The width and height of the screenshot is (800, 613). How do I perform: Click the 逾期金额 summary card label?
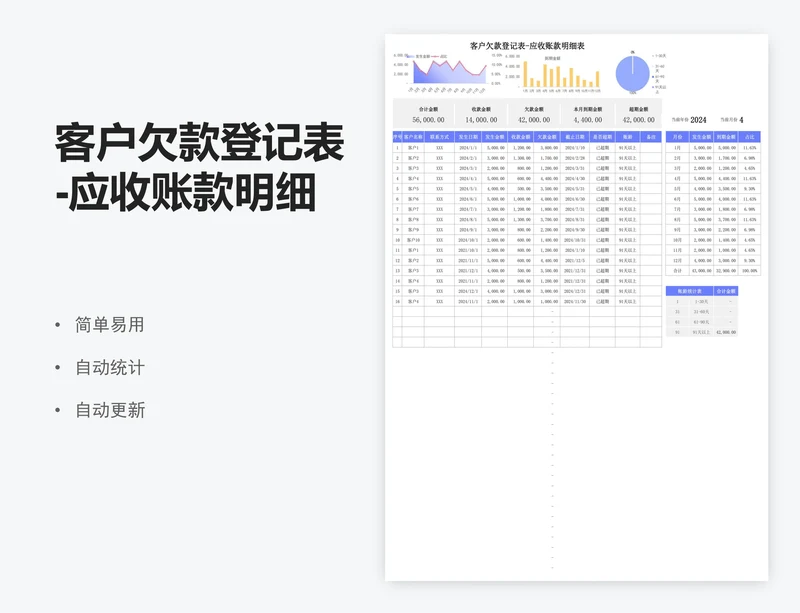click(638, 109)
